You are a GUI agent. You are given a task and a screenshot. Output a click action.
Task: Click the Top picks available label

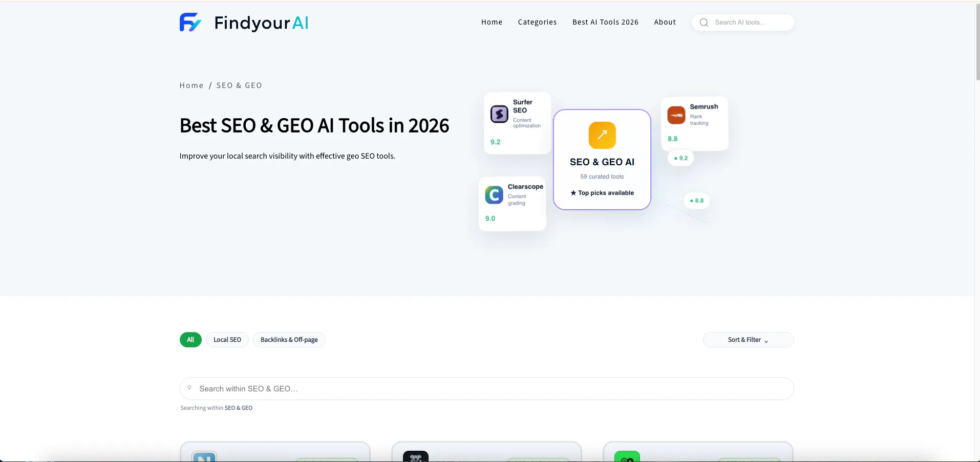tap(602, 193)
